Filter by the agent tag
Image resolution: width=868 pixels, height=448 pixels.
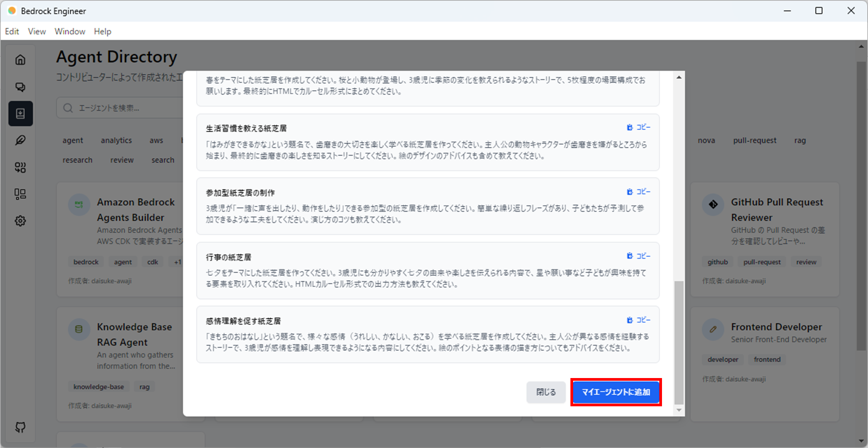tap(73, 140)
